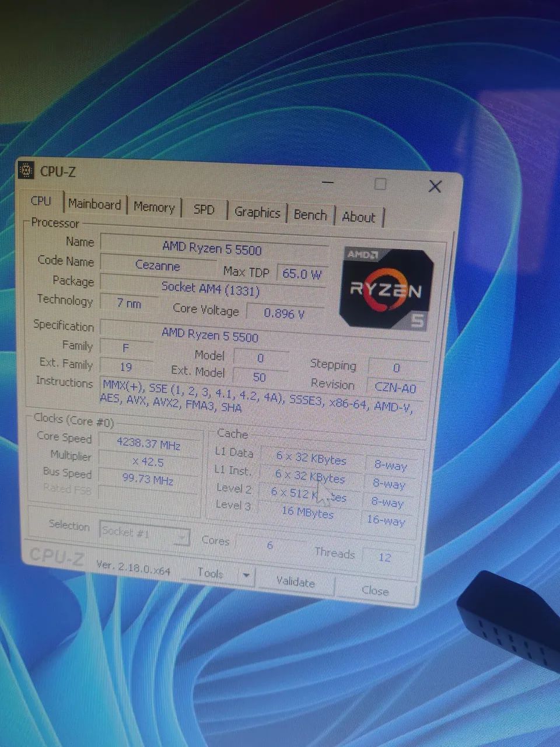Click the disabled maximize button
The image size is (560, 747).
point(380,184)
